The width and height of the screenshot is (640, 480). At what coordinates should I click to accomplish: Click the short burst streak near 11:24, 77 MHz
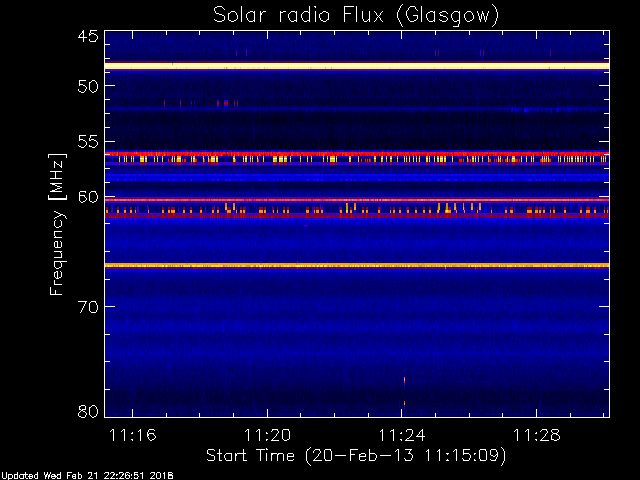(x=404, y=380)
